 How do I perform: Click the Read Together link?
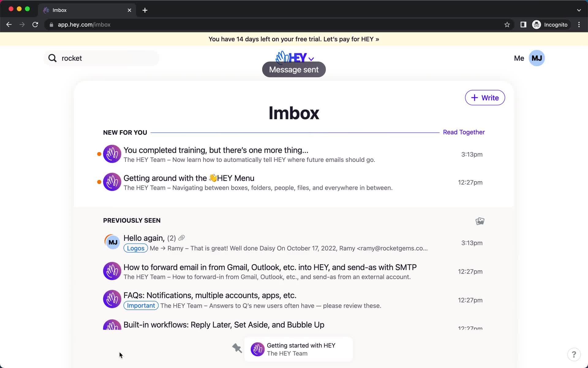click(464, 132)
